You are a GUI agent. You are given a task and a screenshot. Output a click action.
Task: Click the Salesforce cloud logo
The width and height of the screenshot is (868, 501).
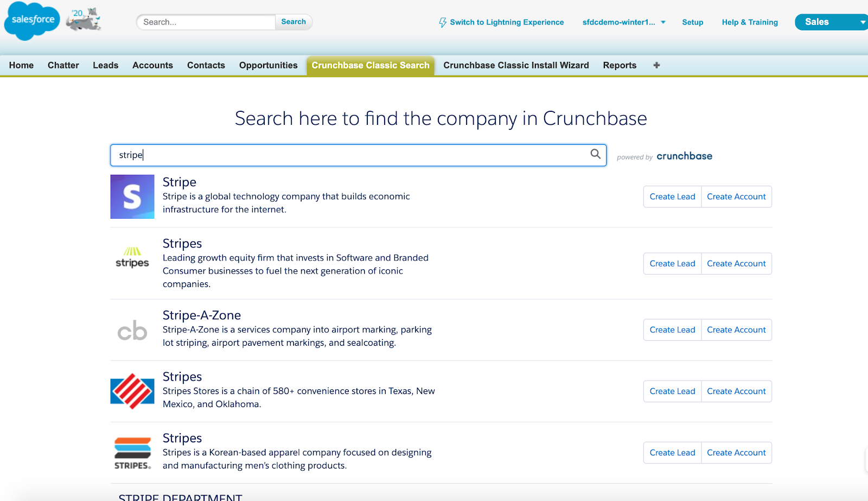click(x=31, y=21)
